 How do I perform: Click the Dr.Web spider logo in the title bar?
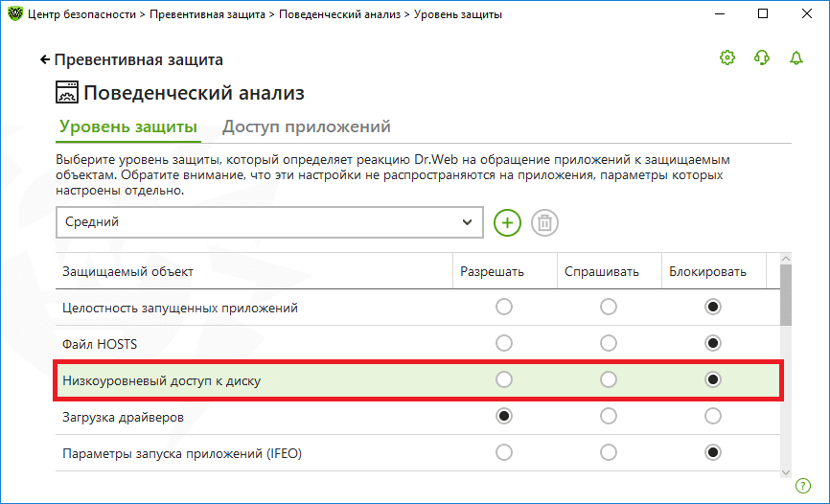[14, 13]
